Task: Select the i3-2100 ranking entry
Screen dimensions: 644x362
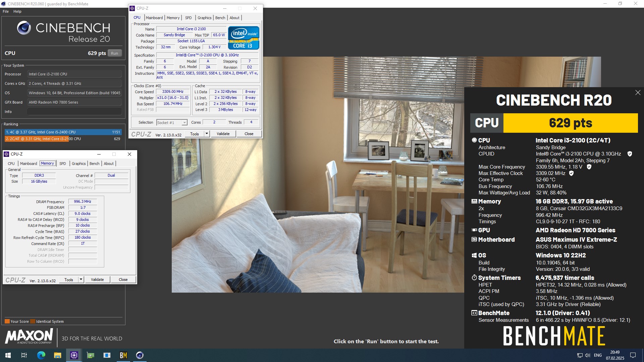Action: [x=63, y=139]
